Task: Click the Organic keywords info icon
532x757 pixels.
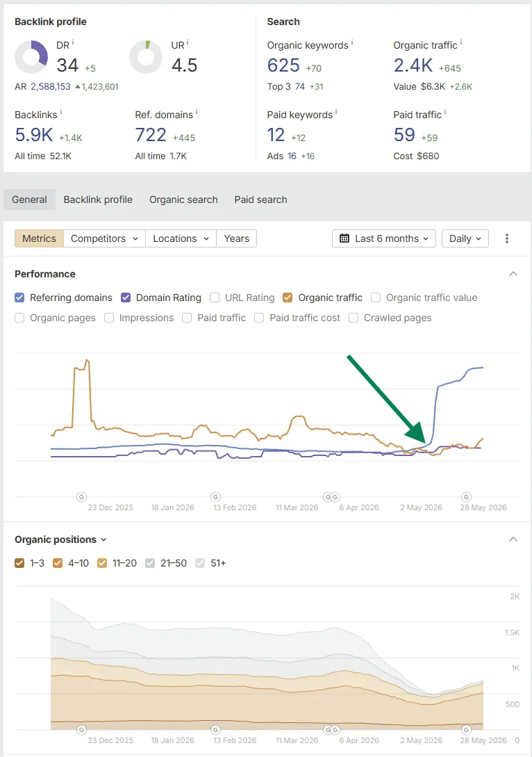Action: coord(352,42)
